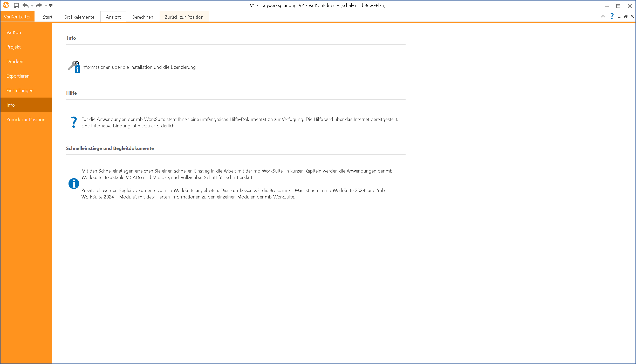Restore the inner document window

coord(626,17)
